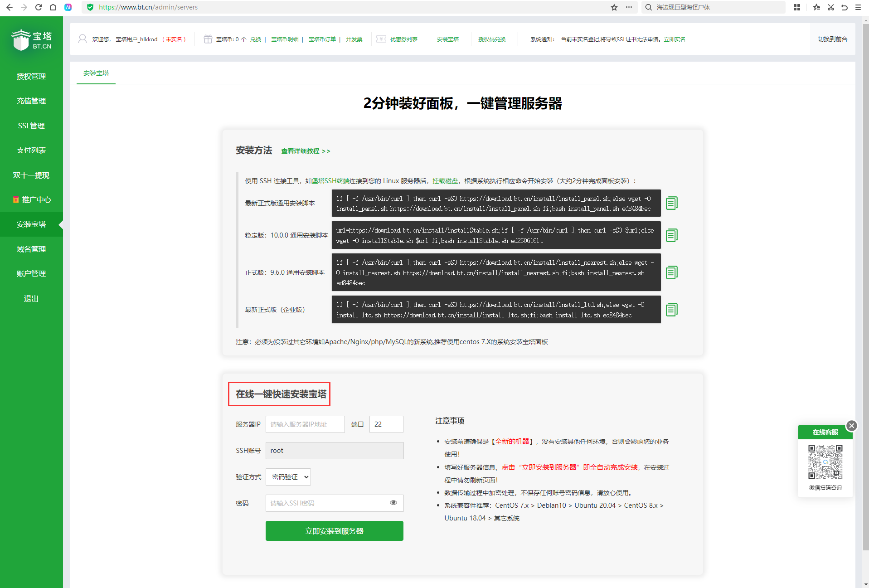Screen dimensions: 869x588
Task: Open SSL管理 in the sidebar
Action: click(x=31, y=126)
